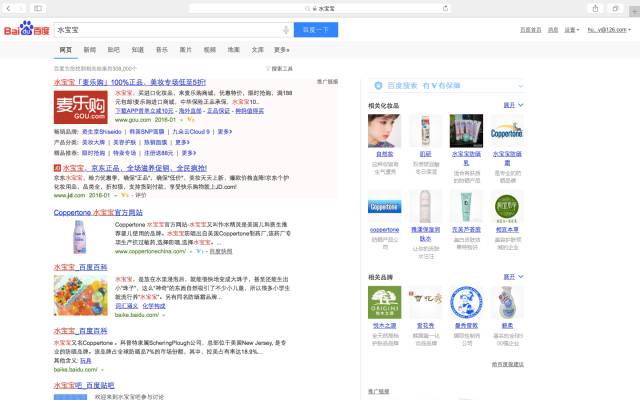Click the colorful water beads thumbnail
Image resolution: width=640 pixels, height=400 pixels.
pos(81,296)
